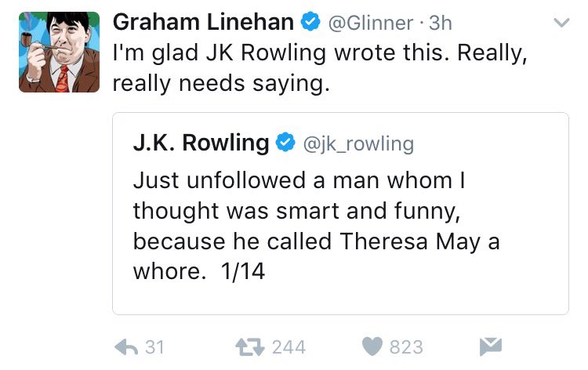Screen dimensions: 588x370
Task: Expand the tweet options chevron
Action: (562, 23)
